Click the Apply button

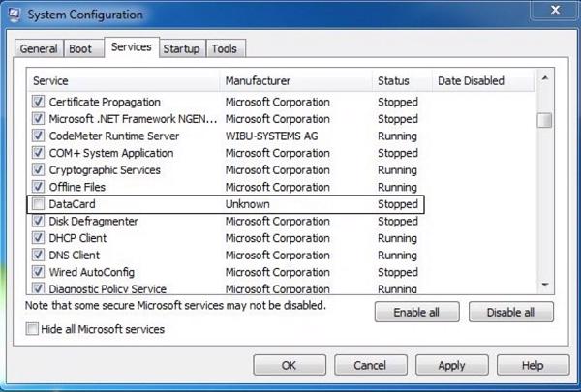[x=451, y=366]
